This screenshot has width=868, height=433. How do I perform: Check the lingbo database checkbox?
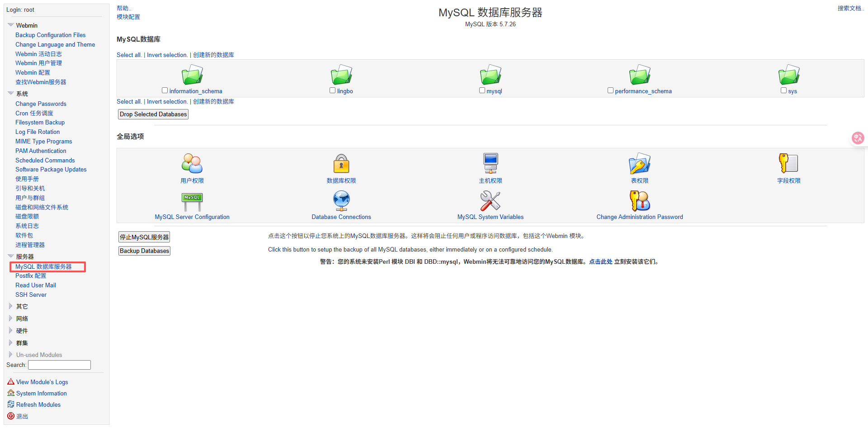333,90
